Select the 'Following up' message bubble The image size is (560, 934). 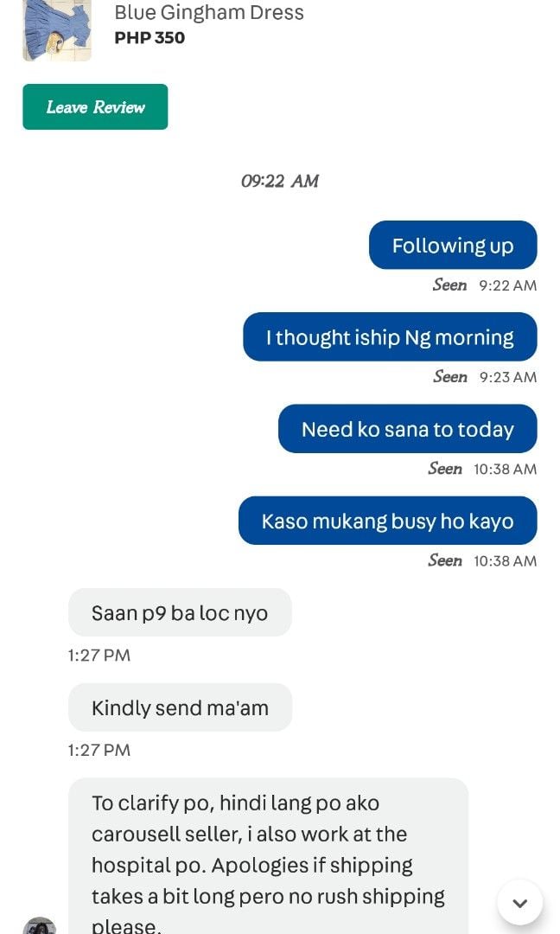coord(453,245)
